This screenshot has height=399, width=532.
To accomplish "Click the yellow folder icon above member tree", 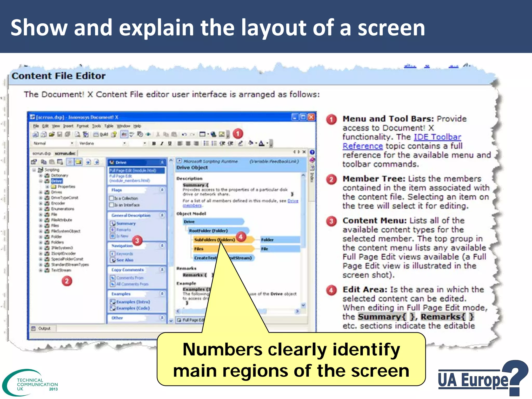I will click(x=78, y=162).
